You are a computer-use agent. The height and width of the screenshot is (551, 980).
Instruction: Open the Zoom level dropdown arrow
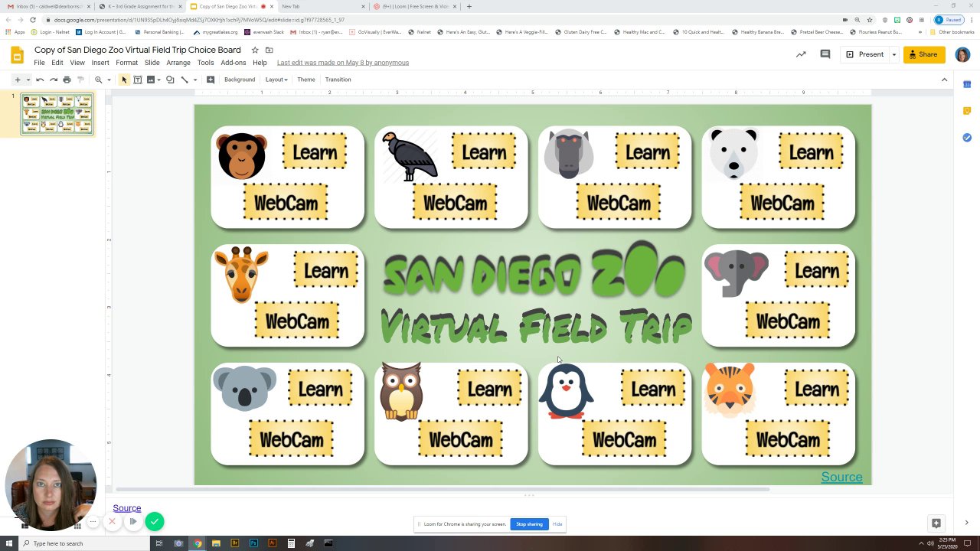pyautogui.click(x=109, y=80)
